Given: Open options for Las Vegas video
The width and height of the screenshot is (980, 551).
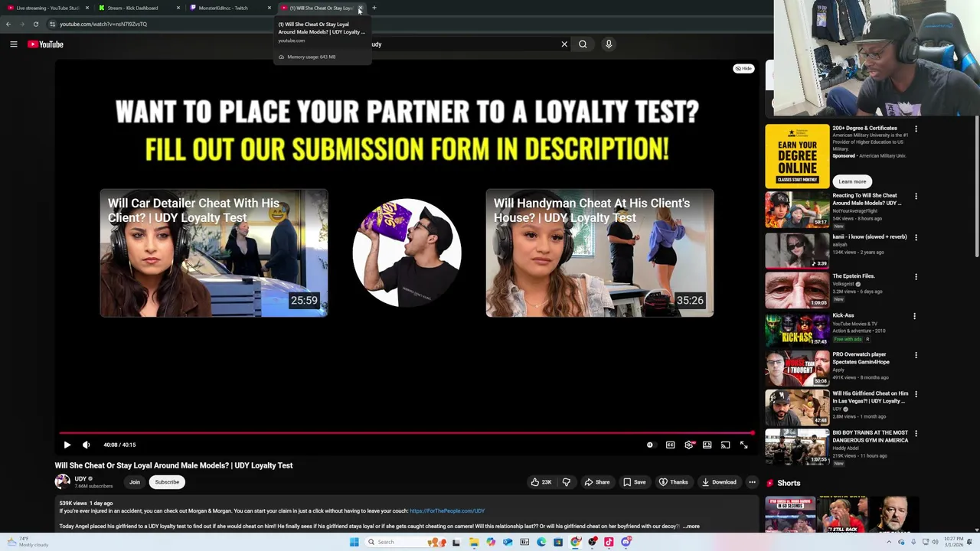Looking at the screenshot, I should (x=916, y=394).
